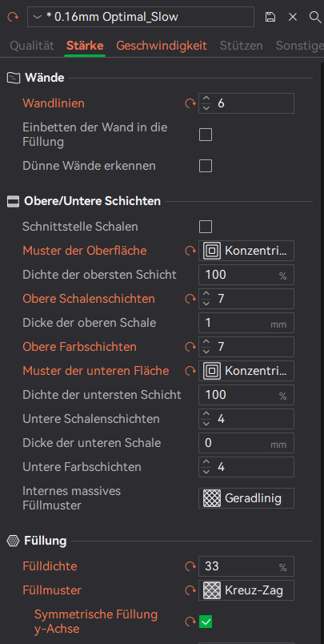This screenshot has height=644, width=324.
Task: Increase Untere Schalenschichten with up arrow
Action: (206, 415)
